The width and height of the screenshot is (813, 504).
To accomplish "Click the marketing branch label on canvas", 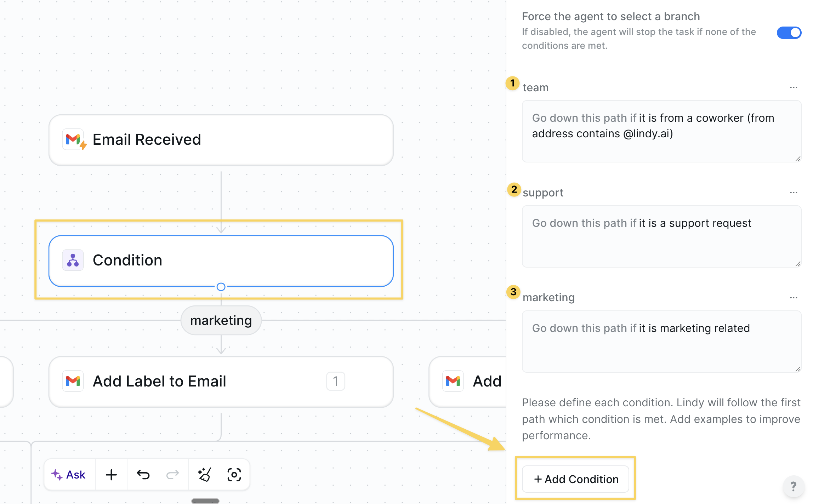I will point(221,320).
